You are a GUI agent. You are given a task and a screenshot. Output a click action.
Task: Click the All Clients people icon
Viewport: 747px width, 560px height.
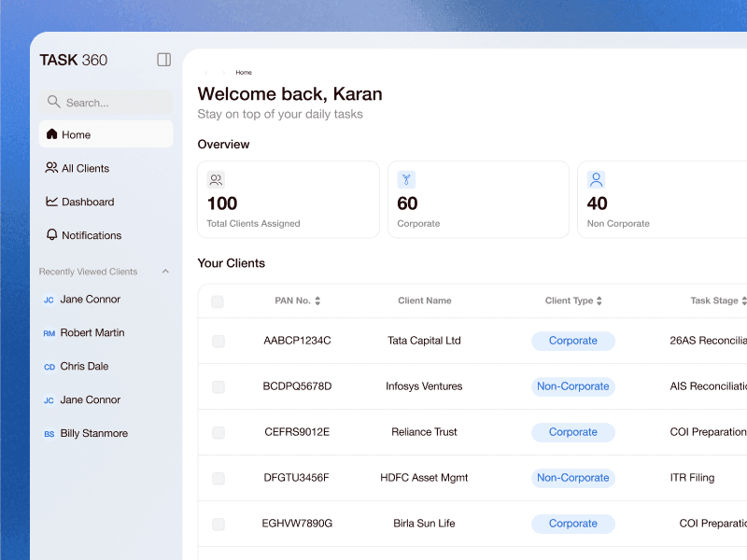[51, 168]
